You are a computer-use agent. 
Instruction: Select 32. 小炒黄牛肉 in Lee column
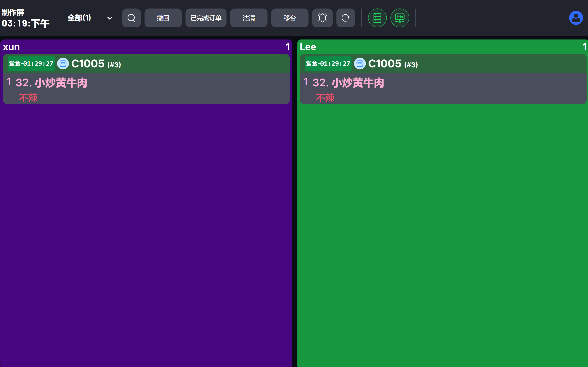click(x=348, y=83)
